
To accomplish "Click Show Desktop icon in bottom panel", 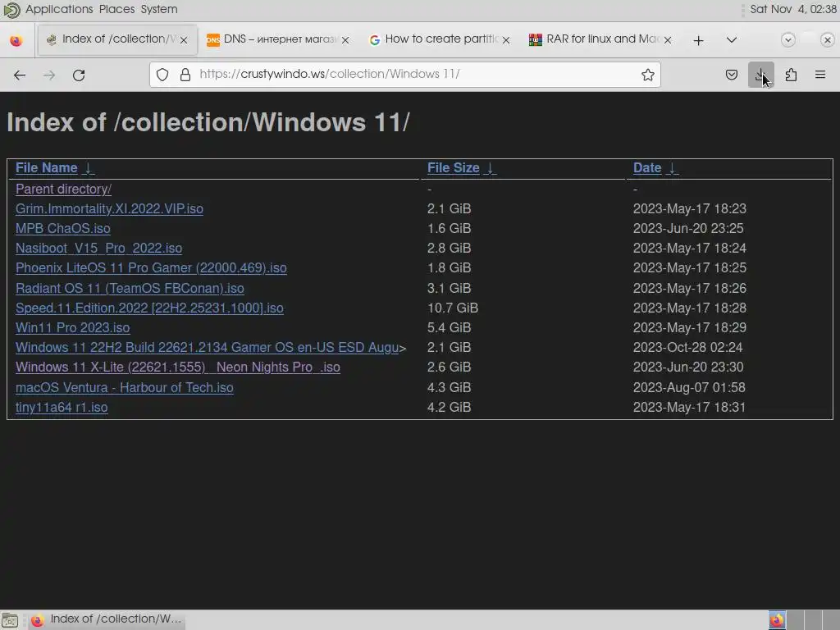I will pos(10,620).
